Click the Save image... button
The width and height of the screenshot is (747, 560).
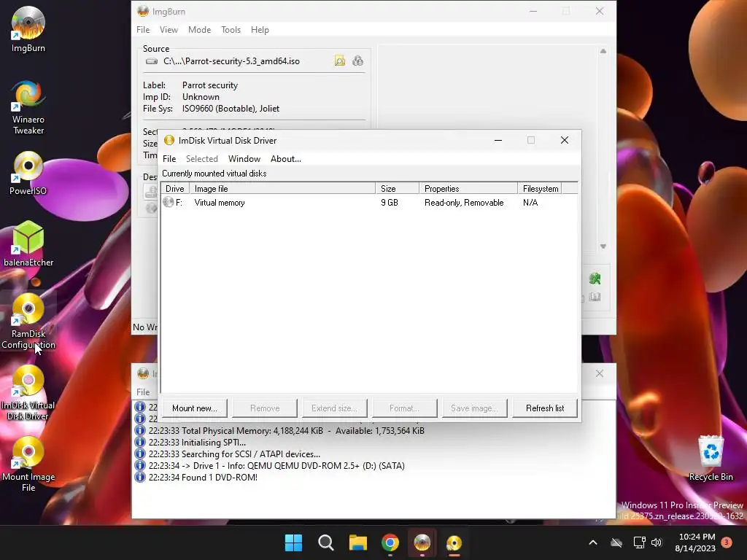pyautogui.click(x=474, y=408)
